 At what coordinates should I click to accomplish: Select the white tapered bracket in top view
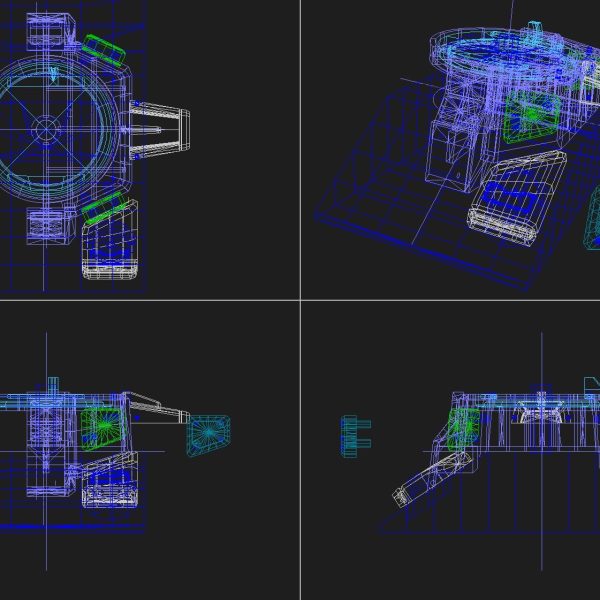pos(159,130)
